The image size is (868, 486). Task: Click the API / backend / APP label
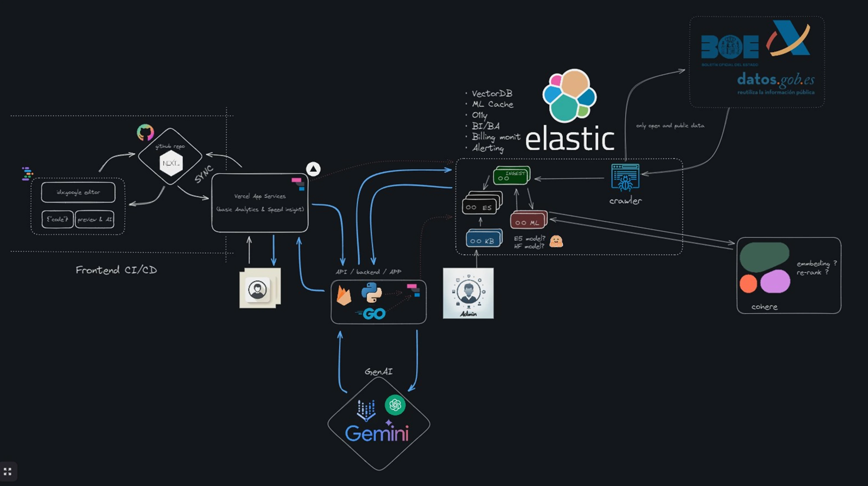[x=368, y=272]
